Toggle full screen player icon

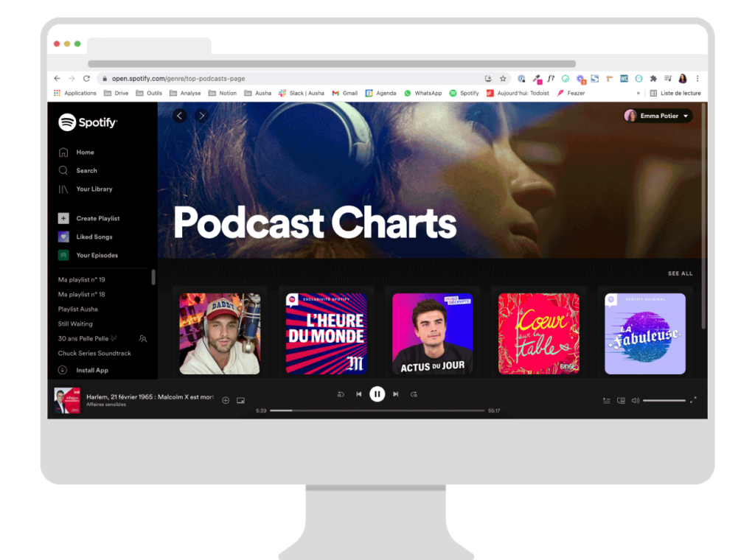click(x=693, y=400)
